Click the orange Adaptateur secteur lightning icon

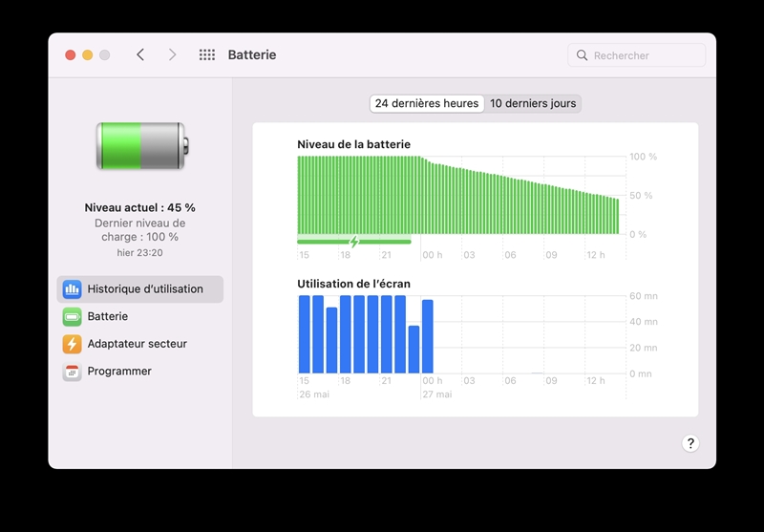pyautogui.click(x=73, y=344)
